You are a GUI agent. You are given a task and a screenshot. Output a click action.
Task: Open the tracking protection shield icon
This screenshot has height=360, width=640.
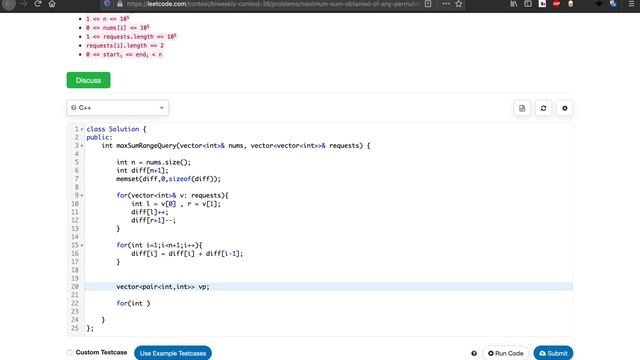[x=107, y=4]
